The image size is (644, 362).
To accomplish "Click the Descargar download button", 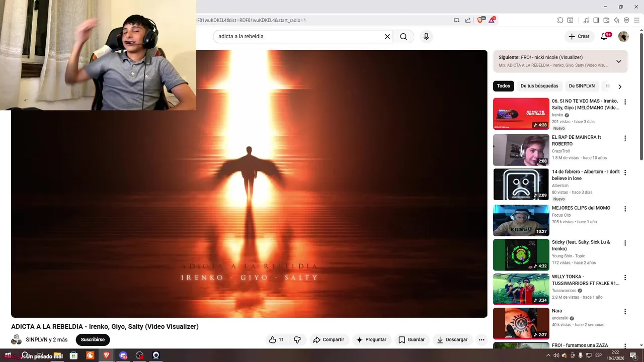I will coord(452,340).
